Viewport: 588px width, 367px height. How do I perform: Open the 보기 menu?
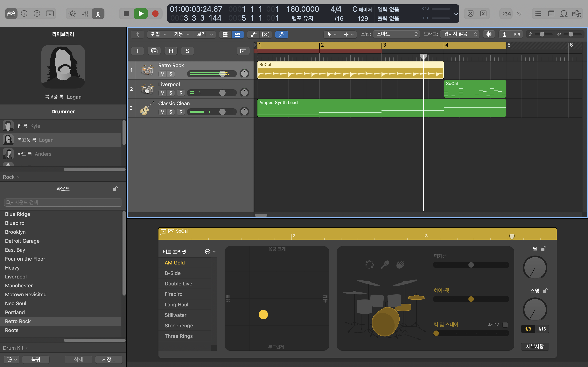click(204, 35)
